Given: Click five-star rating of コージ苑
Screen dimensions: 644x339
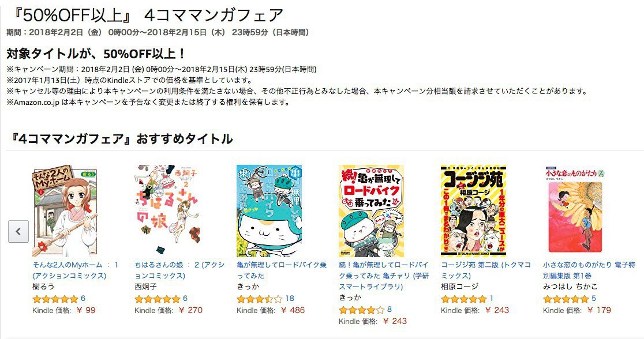Looking at the screenshot, I should point(464,299).
